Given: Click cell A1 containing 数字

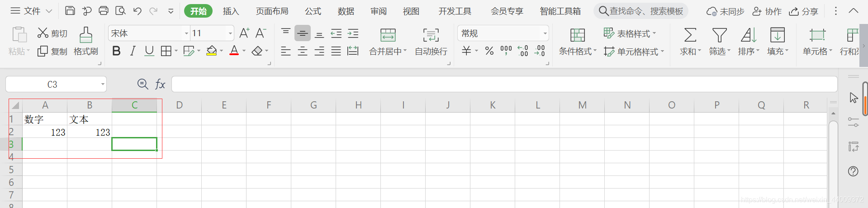Looking at the screenshot, I should pyautogui.click(x=45, y=119).
